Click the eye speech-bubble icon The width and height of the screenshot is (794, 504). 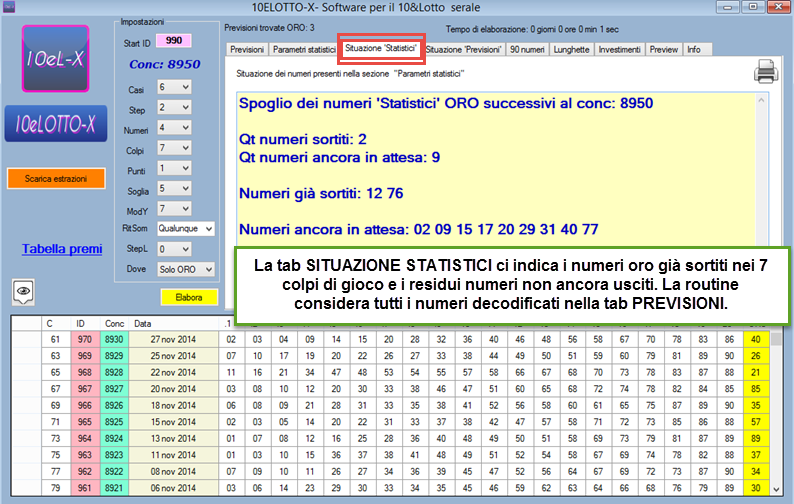tap(23, 292)
